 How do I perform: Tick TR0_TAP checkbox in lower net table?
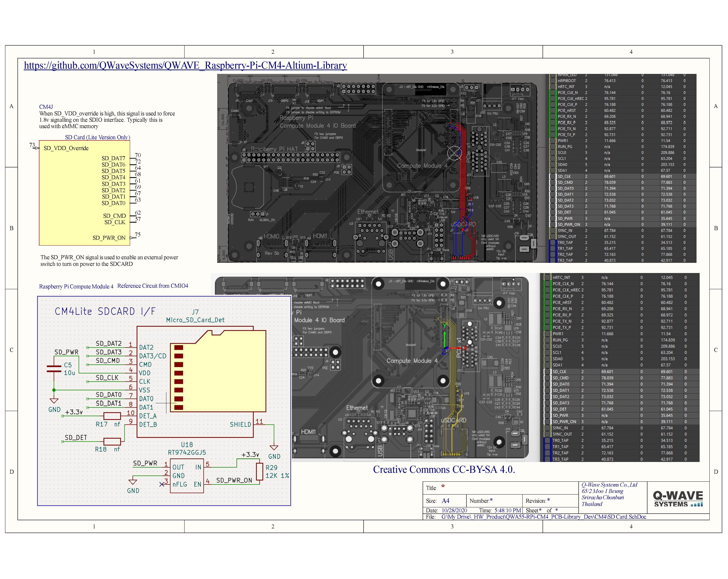(547, 440)
